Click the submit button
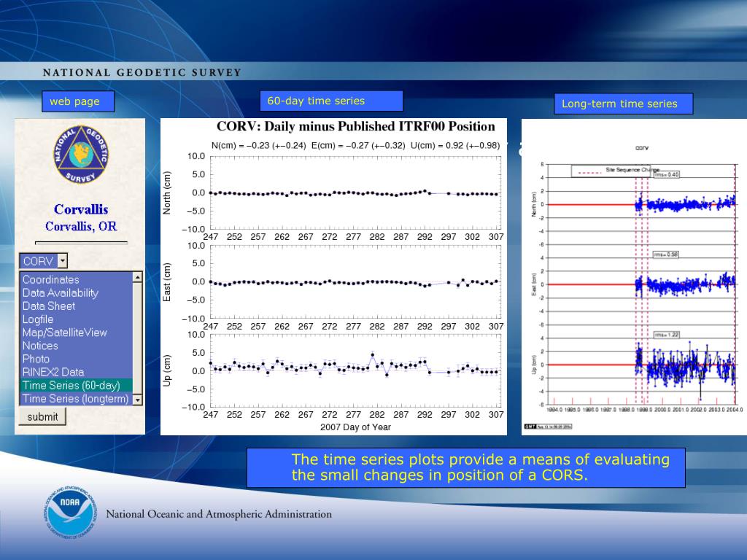 tap(42, 416)
